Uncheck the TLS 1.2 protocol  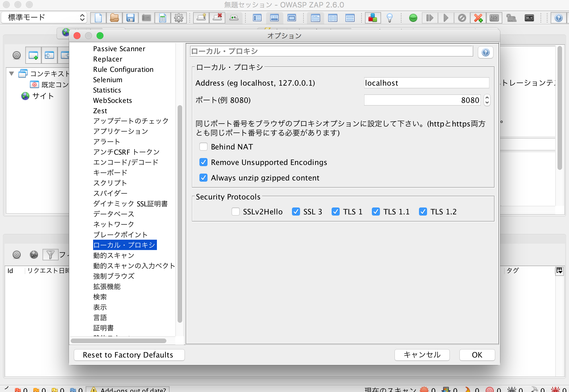(x=423, y=212)
